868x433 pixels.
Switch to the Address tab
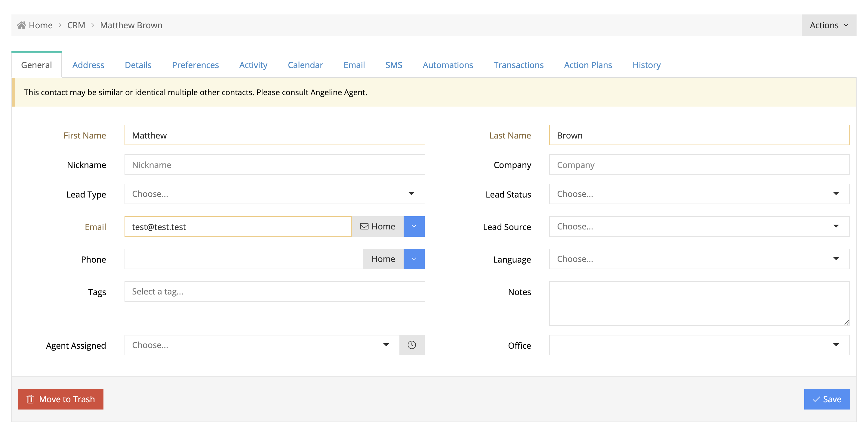click(x=88, y=65)
